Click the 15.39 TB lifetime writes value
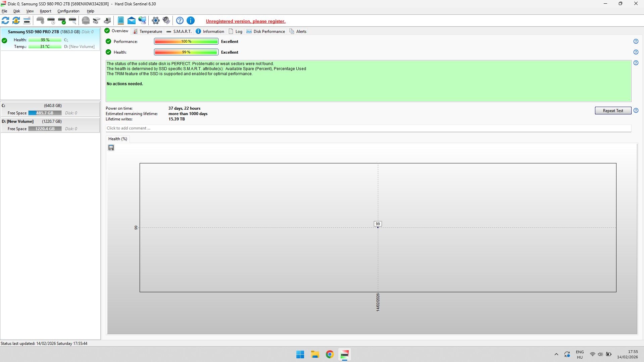 (x=177, y=119)
